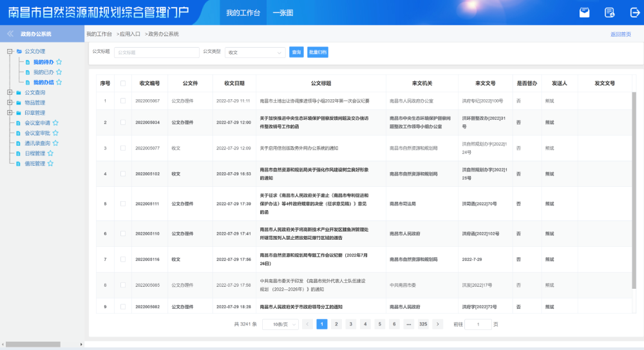Open 会议室审批 in sidebar tree

click(x=37, y=133)
